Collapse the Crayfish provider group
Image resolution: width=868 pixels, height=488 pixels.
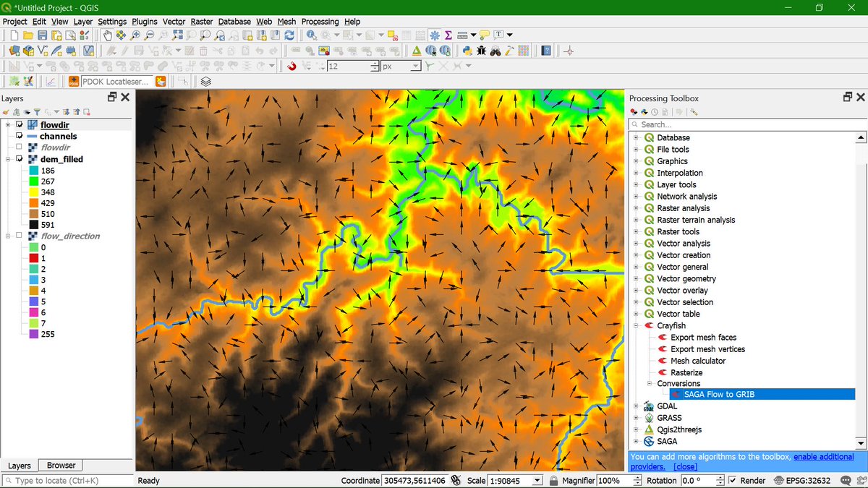637,325
